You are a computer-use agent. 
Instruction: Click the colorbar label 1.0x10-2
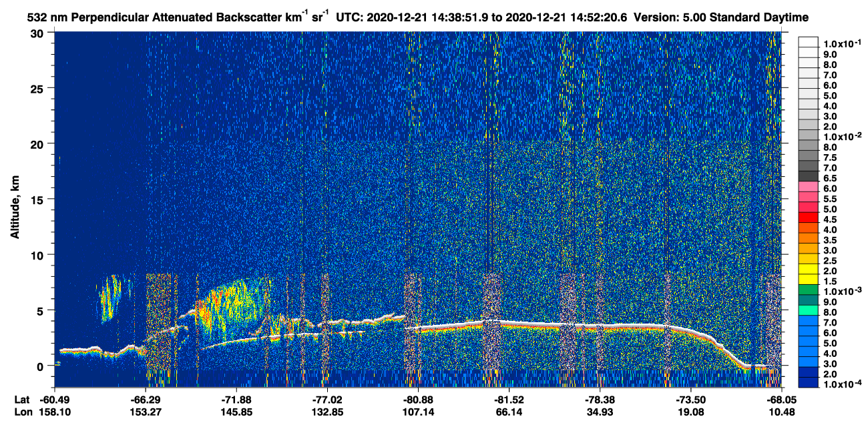click(841, 136)
